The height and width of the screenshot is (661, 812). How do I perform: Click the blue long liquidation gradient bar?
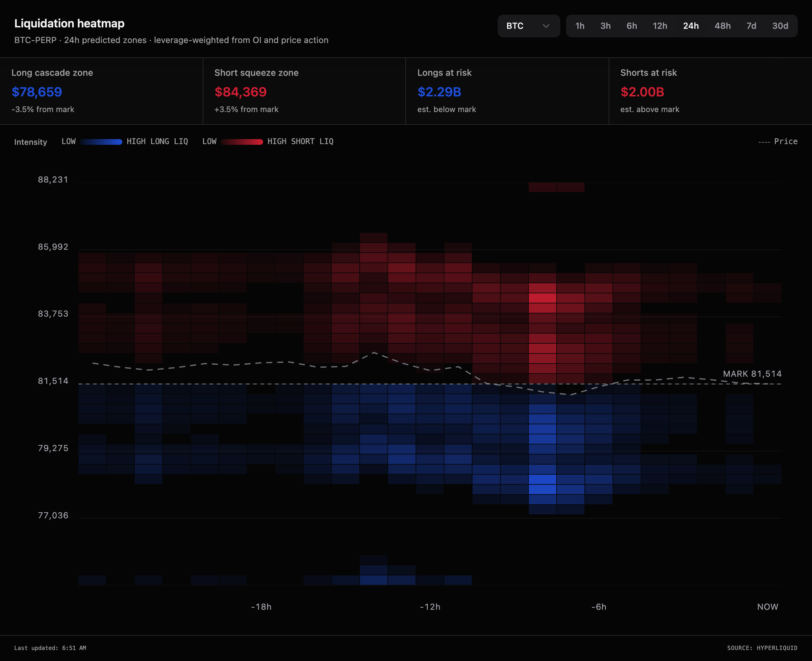point(101,142)
